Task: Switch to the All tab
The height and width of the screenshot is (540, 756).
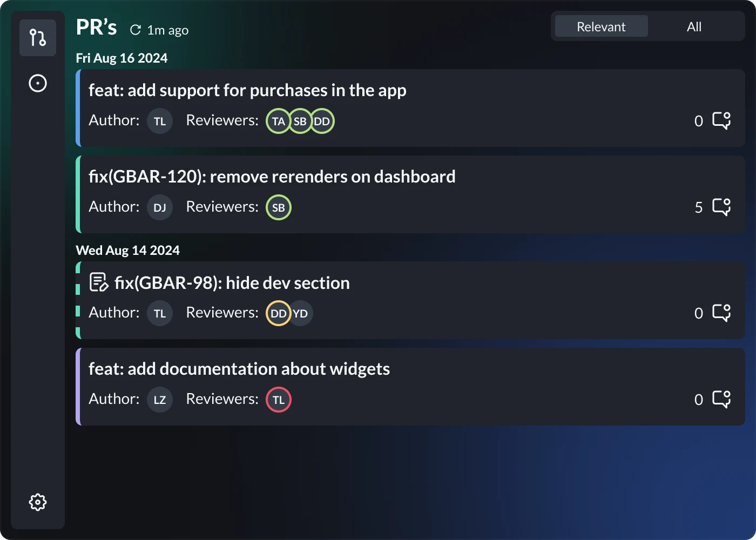Action: tap(694, 26)
